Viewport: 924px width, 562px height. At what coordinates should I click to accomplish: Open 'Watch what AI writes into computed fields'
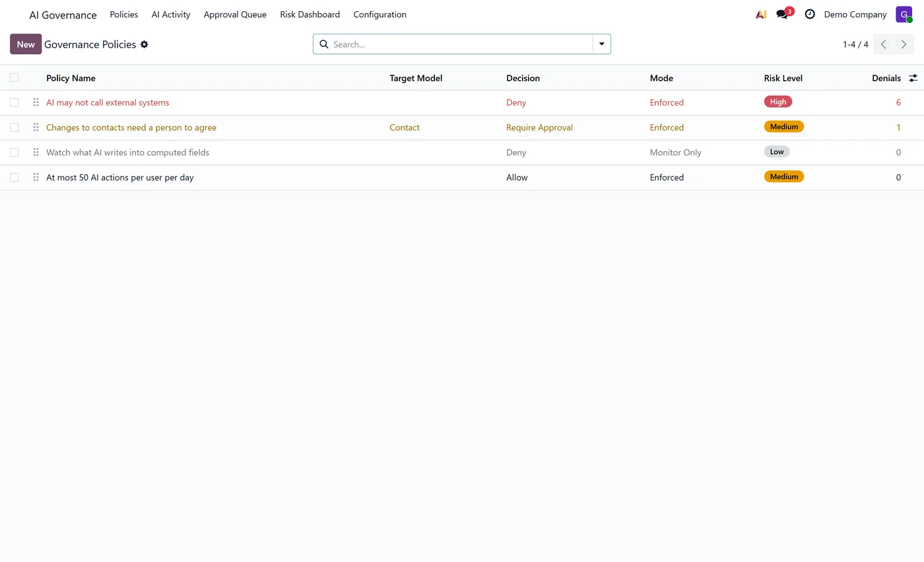coord(127,153)
